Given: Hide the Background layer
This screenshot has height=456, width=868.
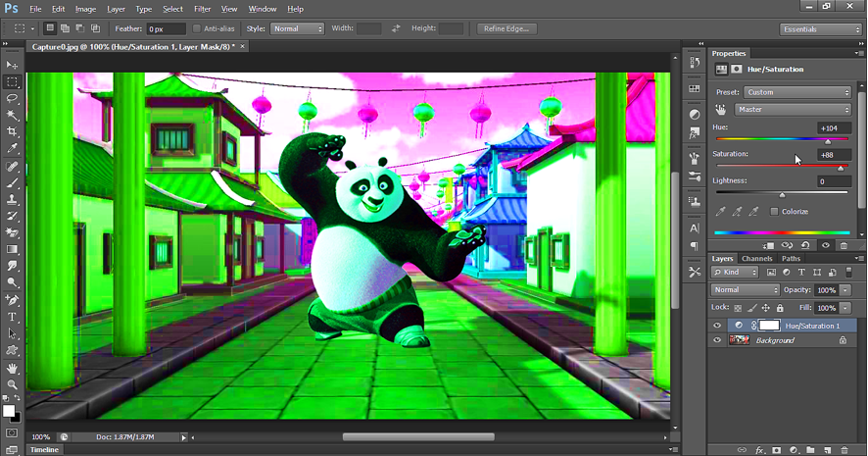Looking at the screenshot, I should (717, 340).
